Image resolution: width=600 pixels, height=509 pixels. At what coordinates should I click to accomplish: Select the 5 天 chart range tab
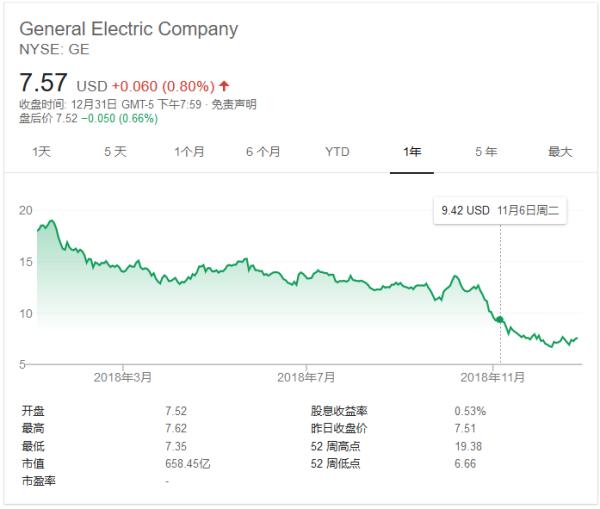pos(115,152)
